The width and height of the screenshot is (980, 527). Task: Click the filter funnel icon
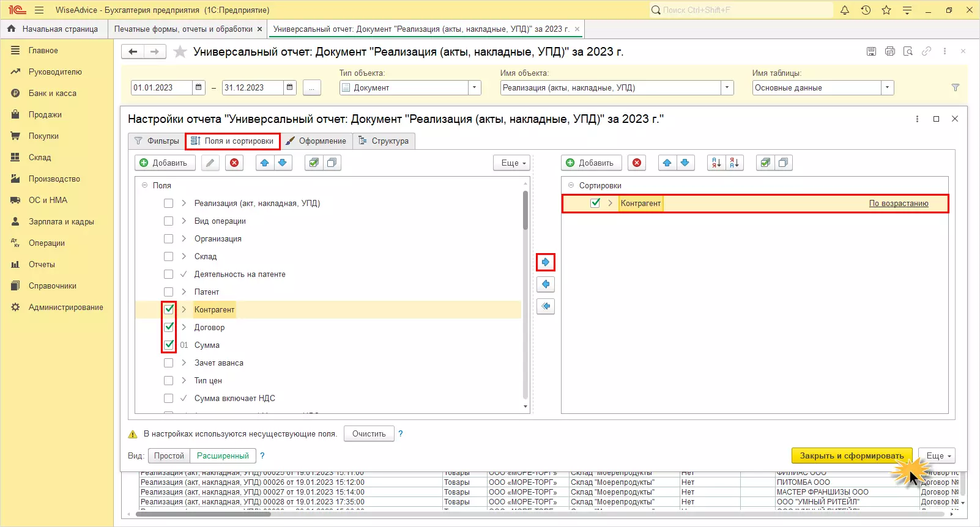pyautogui.click(x=956, y=87)
